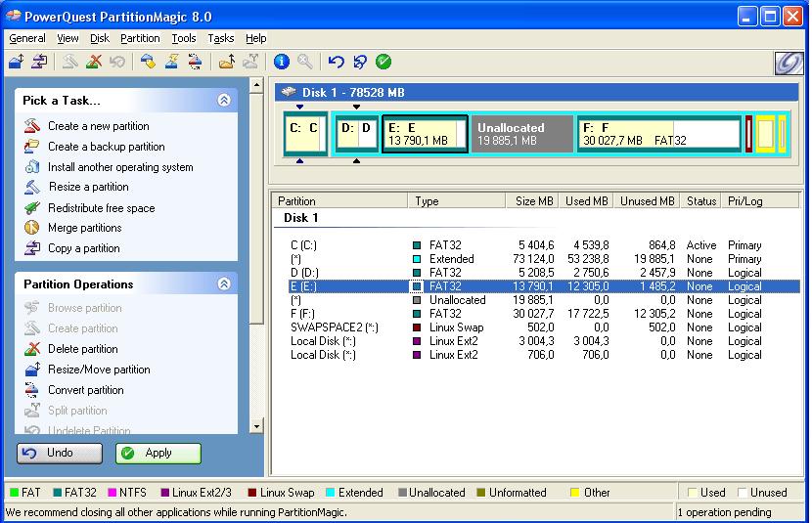Click the Undo button below task pane

[60, 454]
